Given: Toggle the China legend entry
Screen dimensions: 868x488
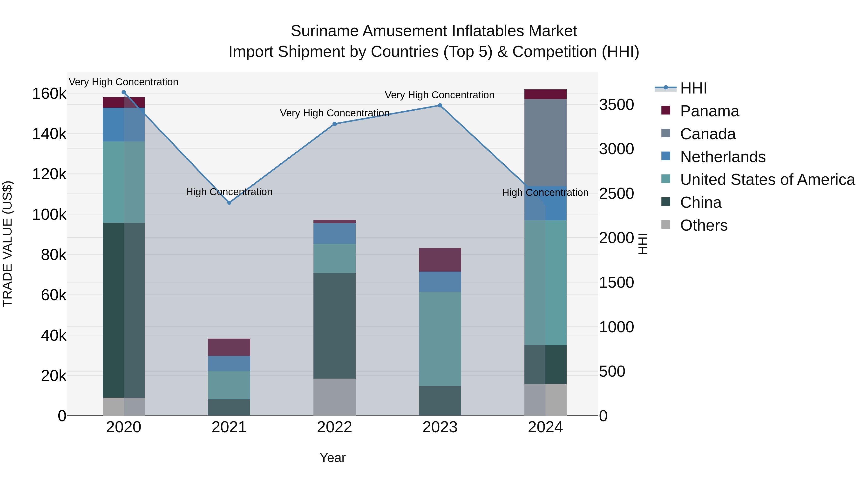Looking at the screenshot, I should 692,202.
